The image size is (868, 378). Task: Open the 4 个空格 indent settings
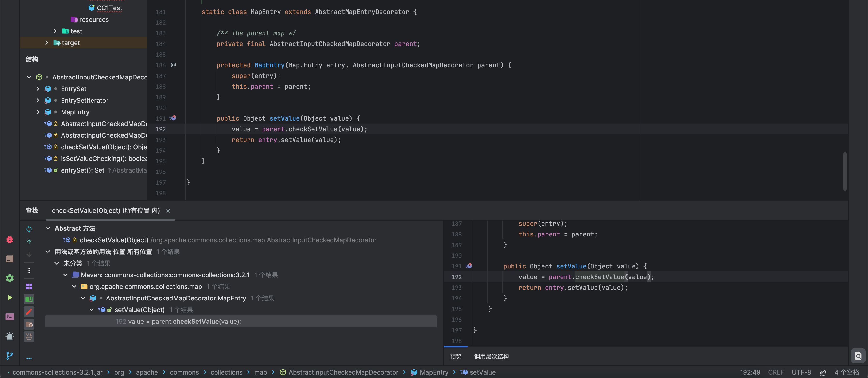point(846,372)
